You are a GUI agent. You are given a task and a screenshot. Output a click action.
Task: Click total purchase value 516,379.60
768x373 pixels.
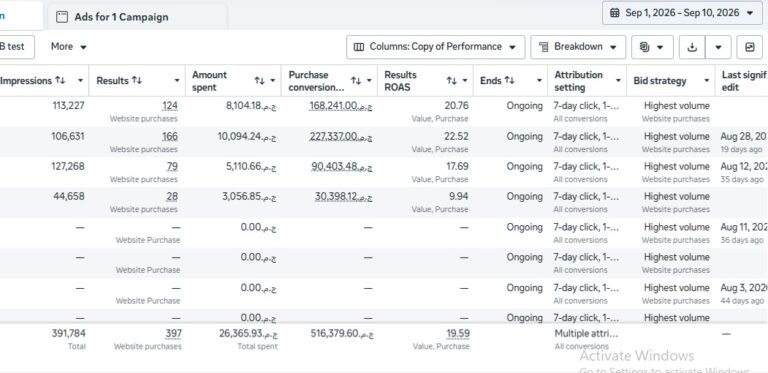342,334
